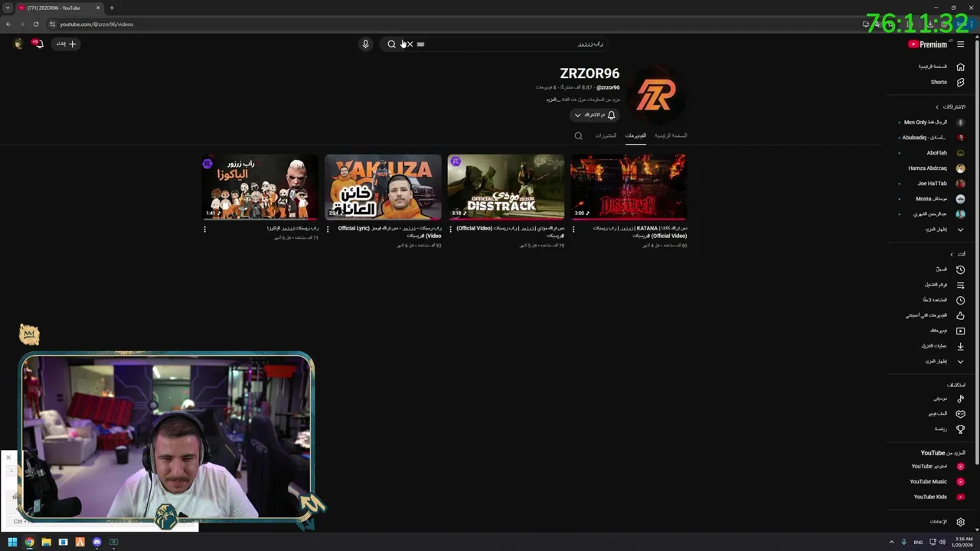
Task: Open menu for Yakuza Official Lyric video
Action: click(x=328, y=229)
